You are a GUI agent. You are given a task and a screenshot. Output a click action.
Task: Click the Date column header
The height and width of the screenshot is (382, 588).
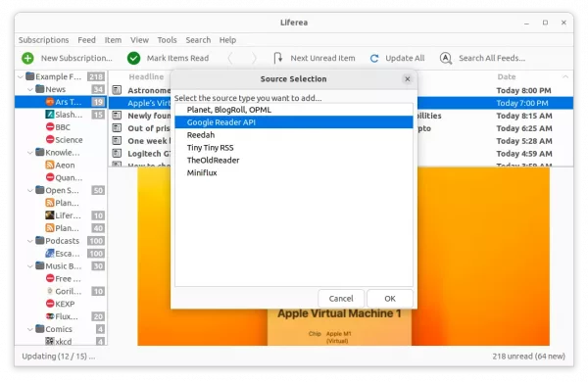coord(507,76)
